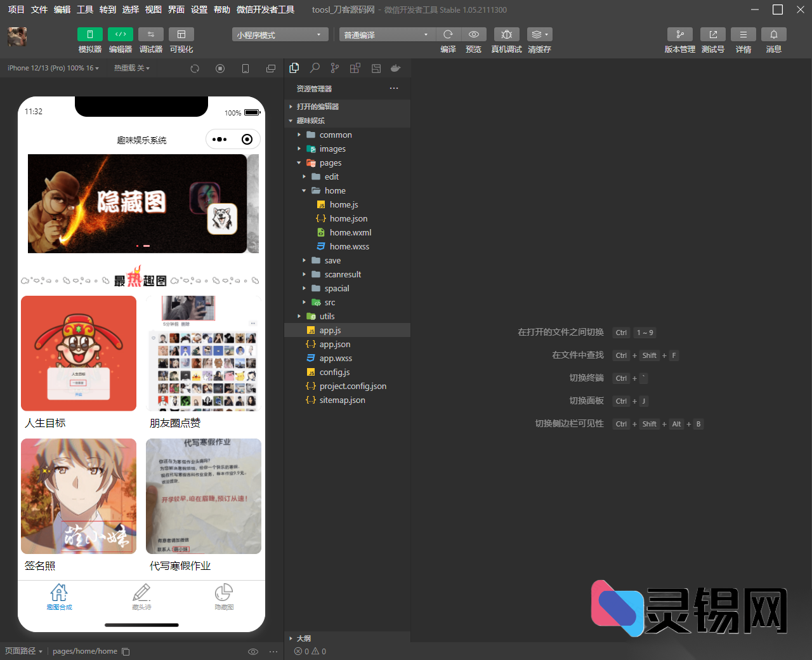The image size is (812, 660).
Task: Click the 编译 compile button
Action: click(x=448, y=34)
